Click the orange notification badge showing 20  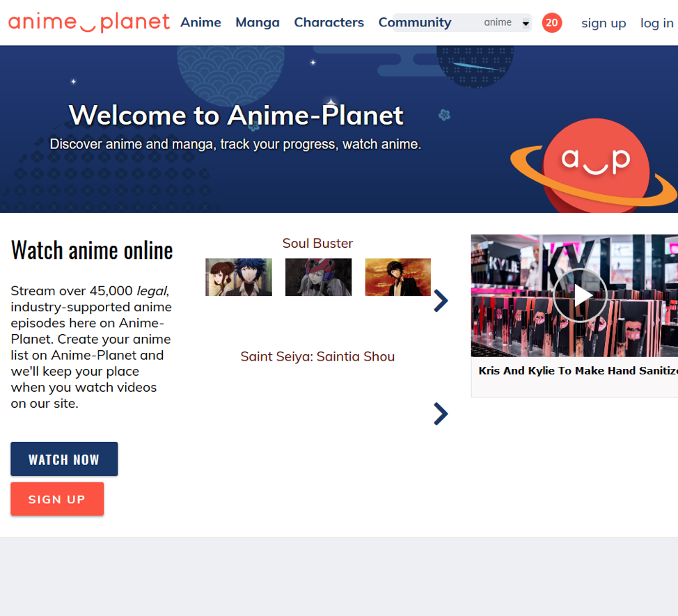pyautogui.click(x=551, y=23)
